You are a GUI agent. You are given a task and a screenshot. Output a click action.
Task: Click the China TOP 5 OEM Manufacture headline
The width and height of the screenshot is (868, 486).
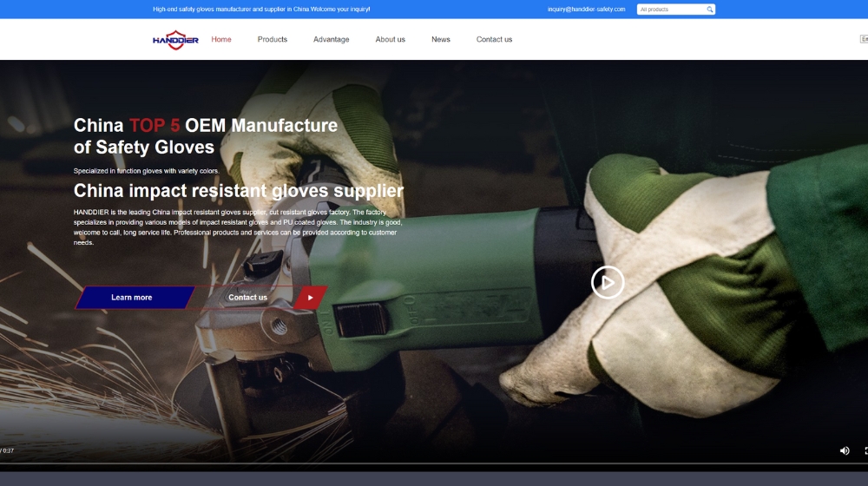[x=206, y=136]
